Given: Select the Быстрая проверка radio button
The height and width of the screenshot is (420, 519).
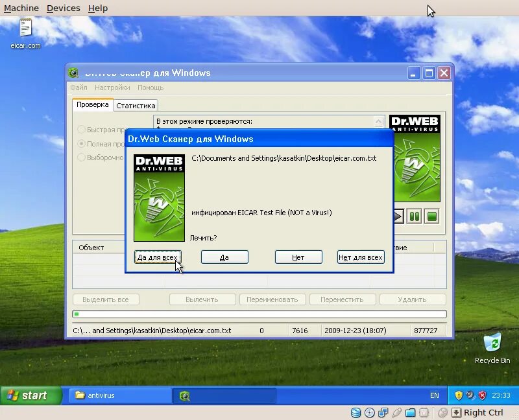Looking at the screenshot, I should click(81, 130).
